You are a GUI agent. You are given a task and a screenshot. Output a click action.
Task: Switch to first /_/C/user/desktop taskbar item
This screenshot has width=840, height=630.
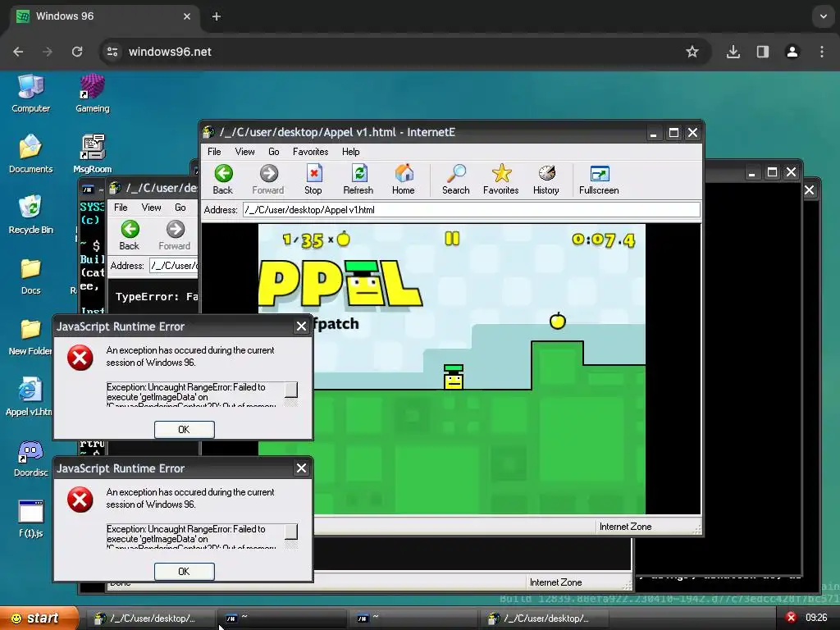[x=151, y=619]
